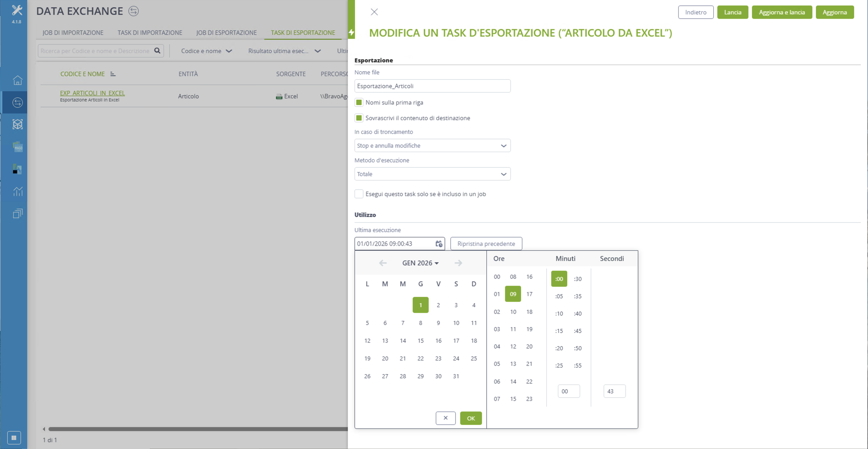Switch to Job di importazione tab
This screenshot has width=868, height=449.
click(73, 33)
